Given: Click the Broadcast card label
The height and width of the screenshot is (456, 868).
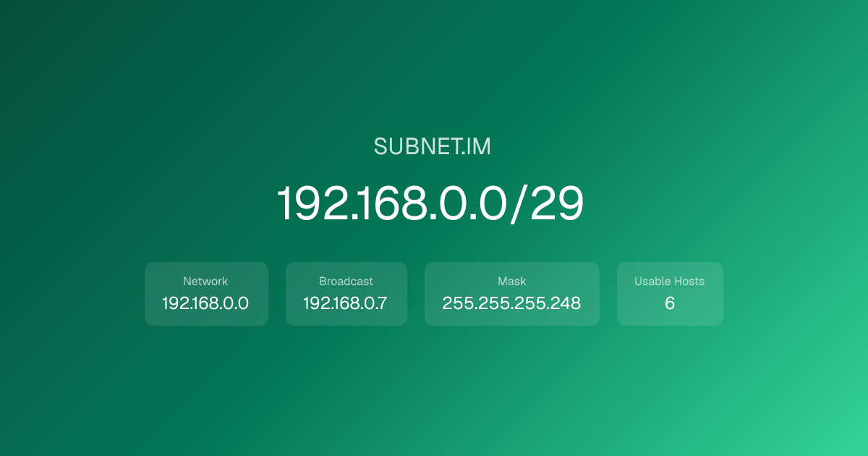Looking at the screenshot, I should 346,281.
